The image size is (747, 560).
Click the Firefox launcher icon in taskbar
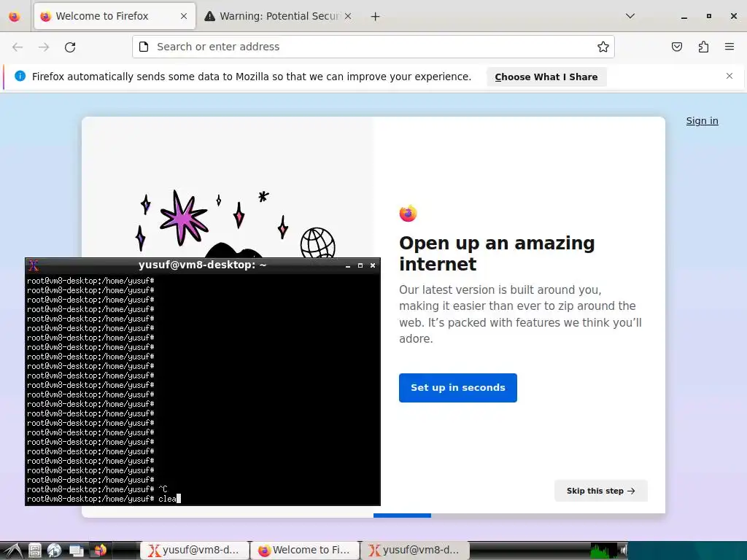(x=100, y=551)
